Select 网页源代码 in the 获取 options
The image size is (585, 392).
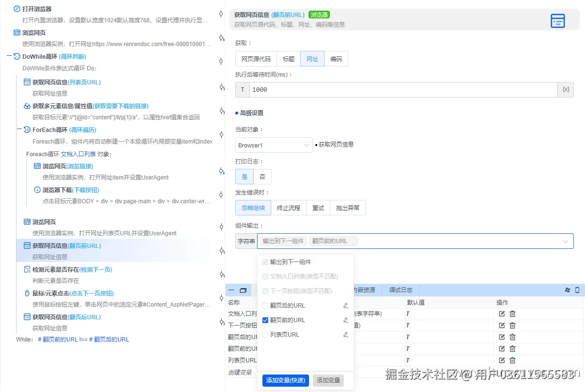click(256, 59)
